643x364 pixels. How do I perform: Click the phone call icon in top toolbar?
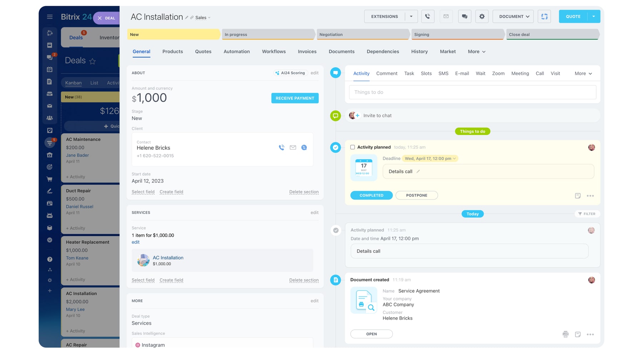pyautogui.click(x=427, y=16)
